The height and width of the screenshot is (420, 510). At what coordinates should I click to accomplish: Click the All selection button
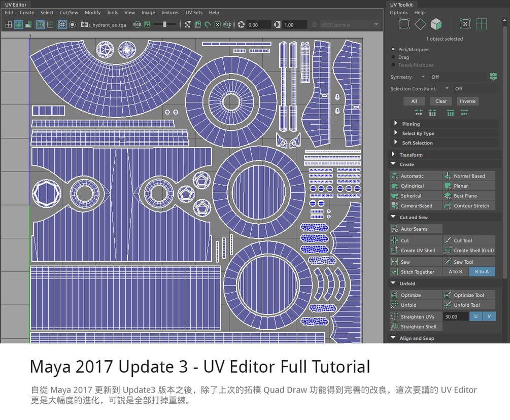pyautogui.click(x=414, y=101)
